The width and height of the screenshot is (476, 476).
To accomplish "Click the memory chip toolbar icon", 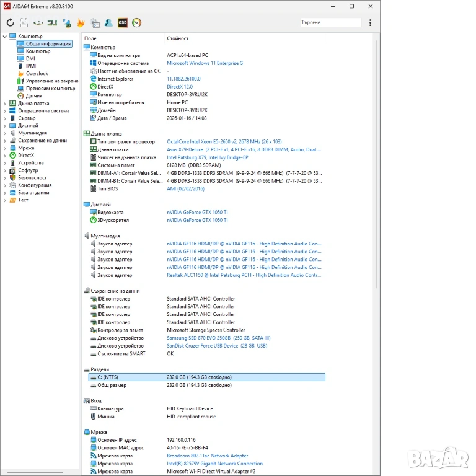I will point(38,23).
